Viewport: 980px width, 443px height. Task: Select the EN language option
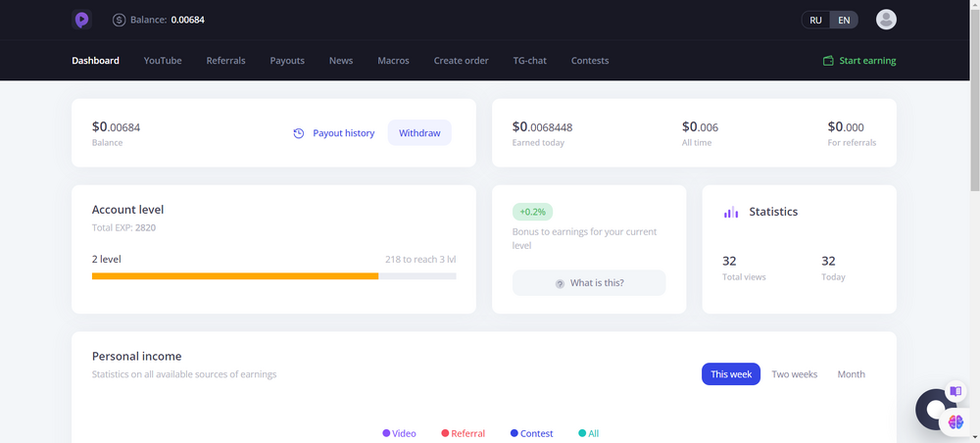(844, 20)
